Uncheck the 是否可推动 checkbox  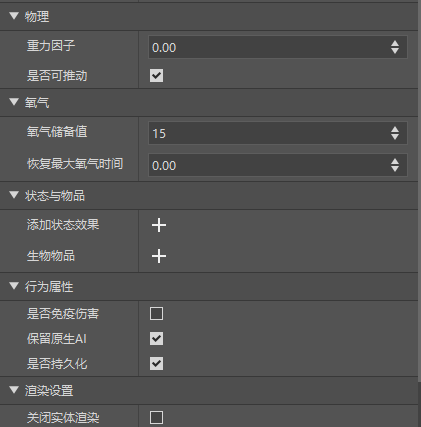[x=156, y=76]
